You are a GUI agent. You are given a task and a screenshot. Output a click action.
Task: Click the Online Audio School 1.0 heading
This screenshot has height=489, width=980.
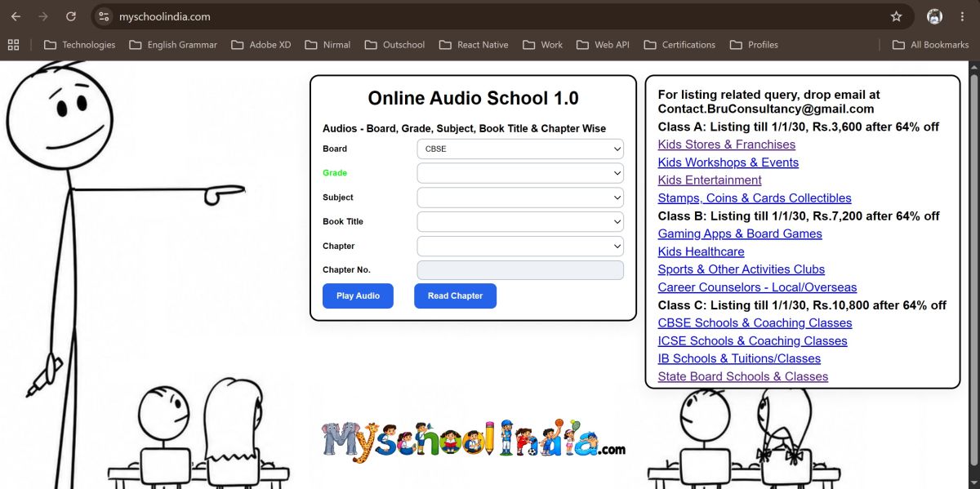tap(474, 98)
